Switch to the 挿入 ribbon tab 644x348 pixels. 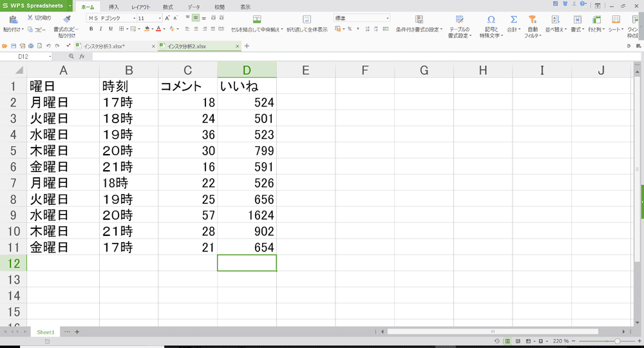coord(114,6)
